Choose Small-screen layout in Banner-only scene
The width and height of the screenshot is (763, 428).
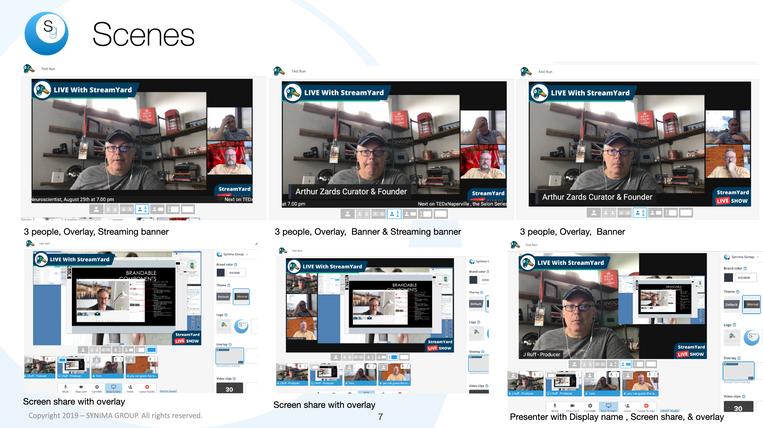point(655,213)
